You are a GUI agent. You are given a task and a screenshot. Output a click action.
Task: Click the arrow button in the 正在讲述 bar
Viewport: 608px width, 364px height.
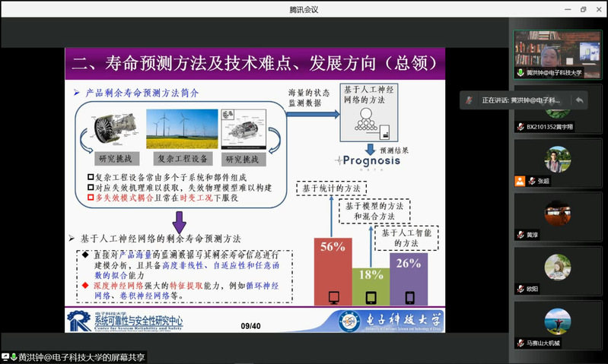tap(578, 100)
